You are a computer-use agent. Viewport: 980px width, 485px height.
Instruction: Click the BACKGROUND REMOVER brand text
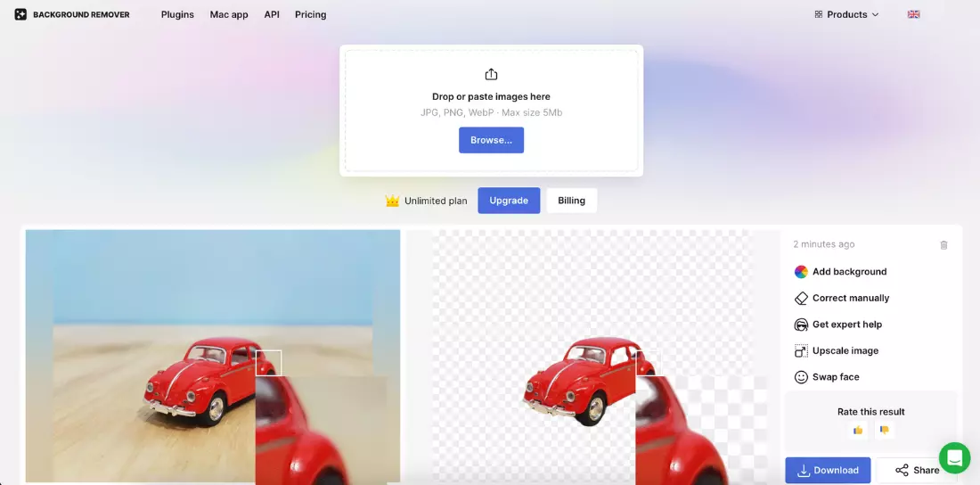pyautogui.click(x=81, y=14)
